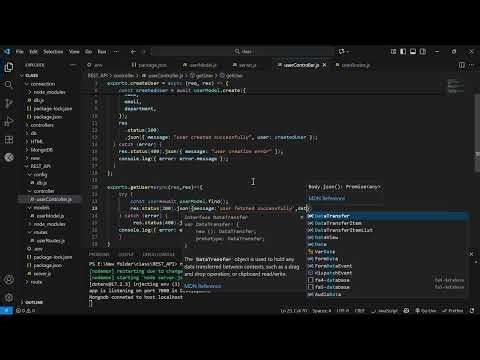Click the code minimap
The image size is (480, 360).
456,87
